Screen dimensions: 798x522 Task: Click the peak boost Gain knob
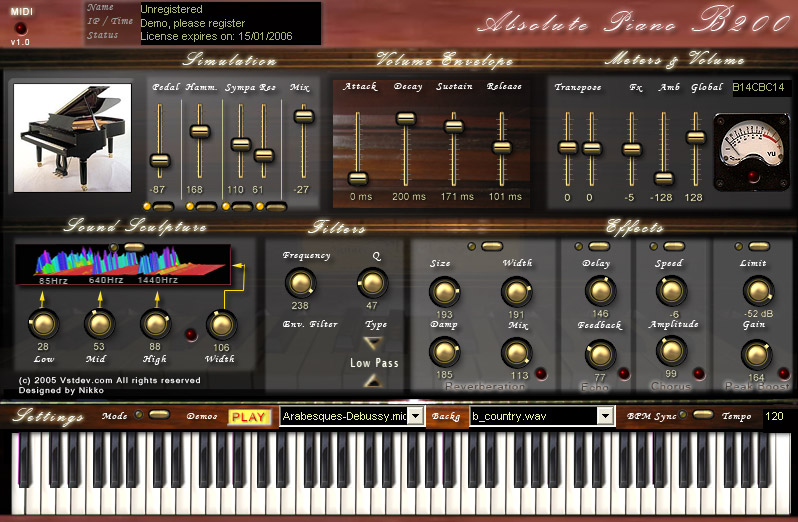pos(756,355)
